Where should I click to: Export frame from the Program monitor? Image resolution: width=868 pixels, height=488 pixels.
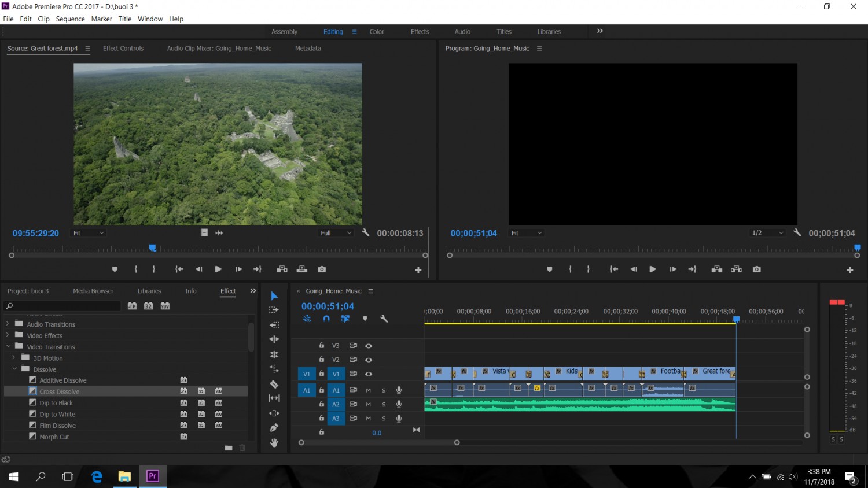[756, 269]
